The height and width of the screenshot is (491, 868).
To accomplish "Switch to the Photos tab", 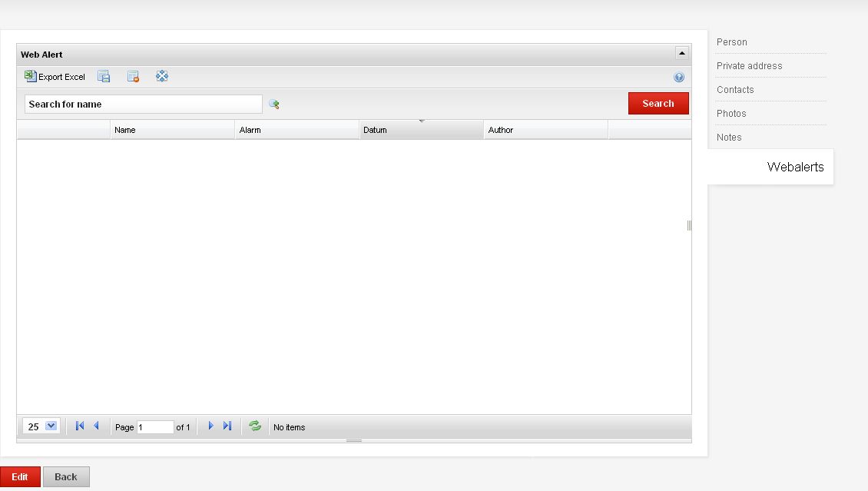I will (731, 114).
